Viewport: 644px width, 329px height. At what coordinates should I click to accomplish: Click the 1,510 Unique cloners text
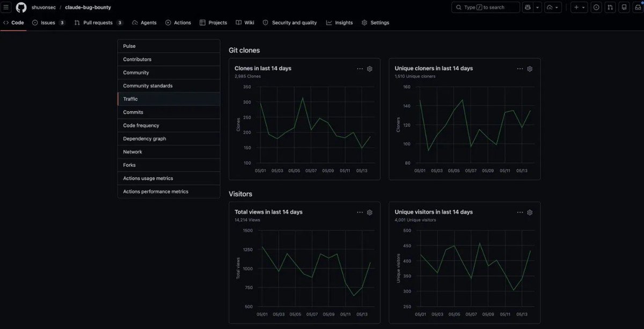tap(415, 76)
